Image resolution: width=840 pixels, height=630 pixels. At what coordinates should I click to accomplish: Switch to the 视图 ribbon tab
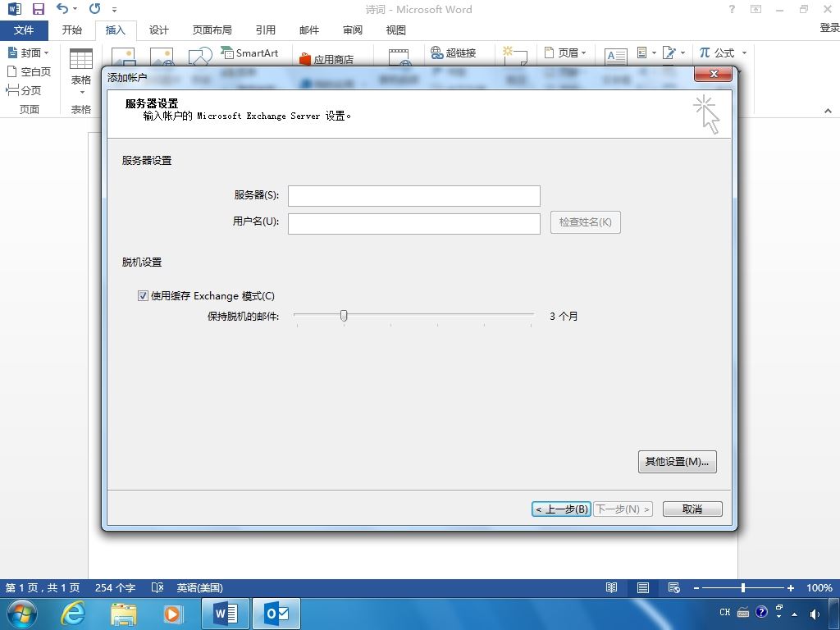[396, 30]
